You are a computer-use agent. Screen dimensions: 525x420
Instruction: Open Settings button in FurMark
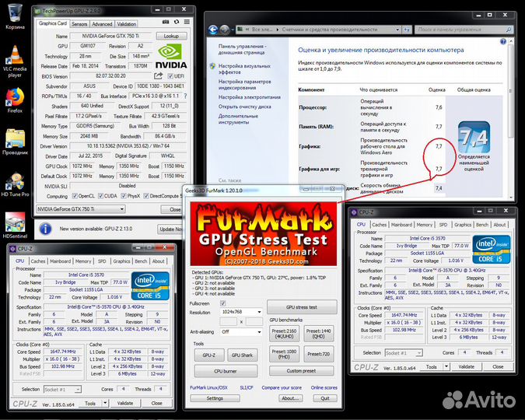(x=215, y=398)
